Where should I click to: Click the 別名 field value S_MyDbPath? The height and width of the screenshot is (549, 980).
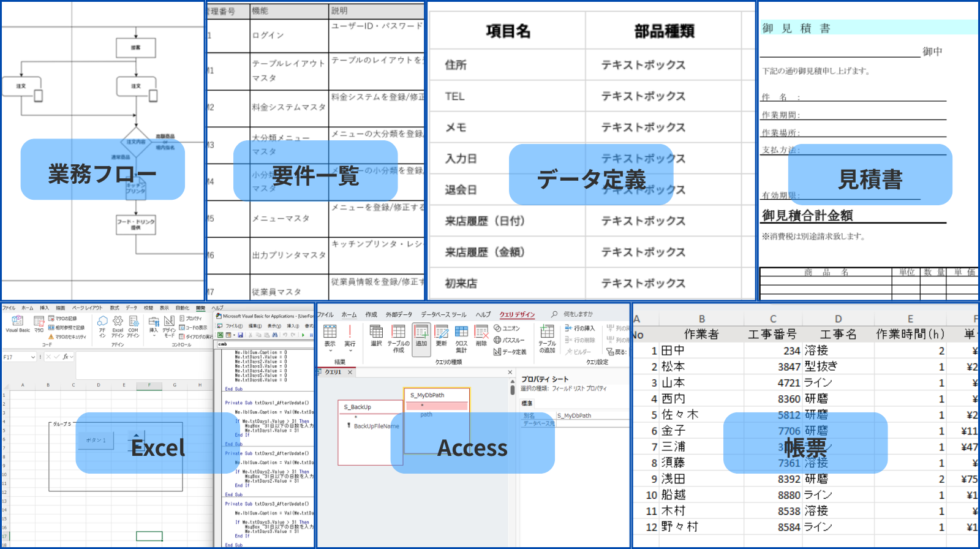593,415
